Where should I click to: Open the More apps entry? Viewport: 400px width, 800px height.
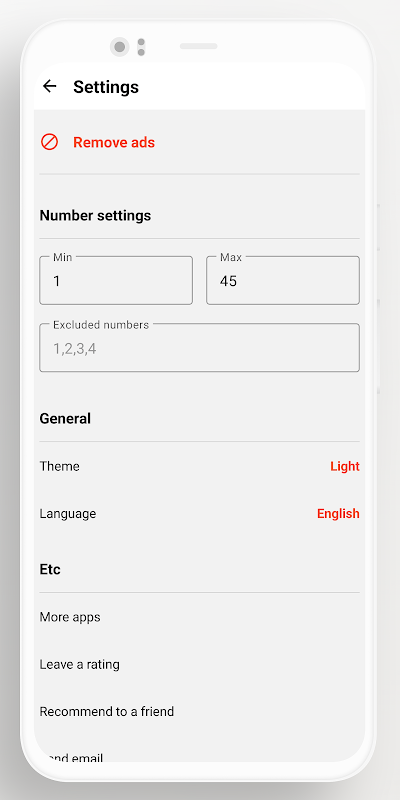tap(70, 617)
